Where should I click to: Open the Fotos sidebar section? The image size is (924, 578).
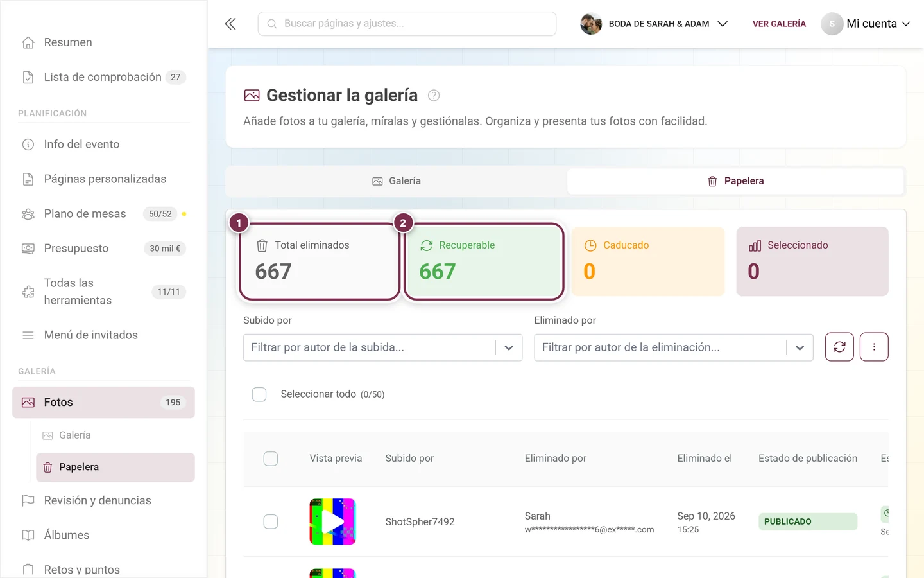[103, 403]
